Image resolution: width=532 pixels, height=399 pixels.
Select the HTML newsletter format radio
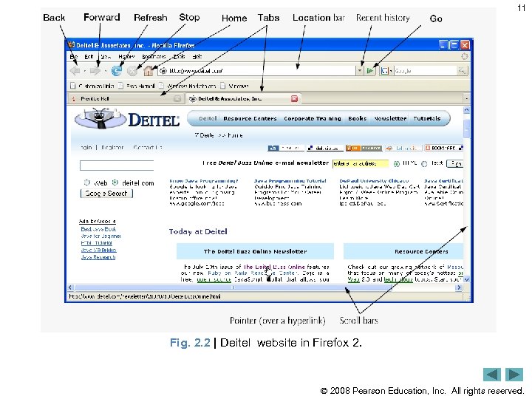(396, 164)
